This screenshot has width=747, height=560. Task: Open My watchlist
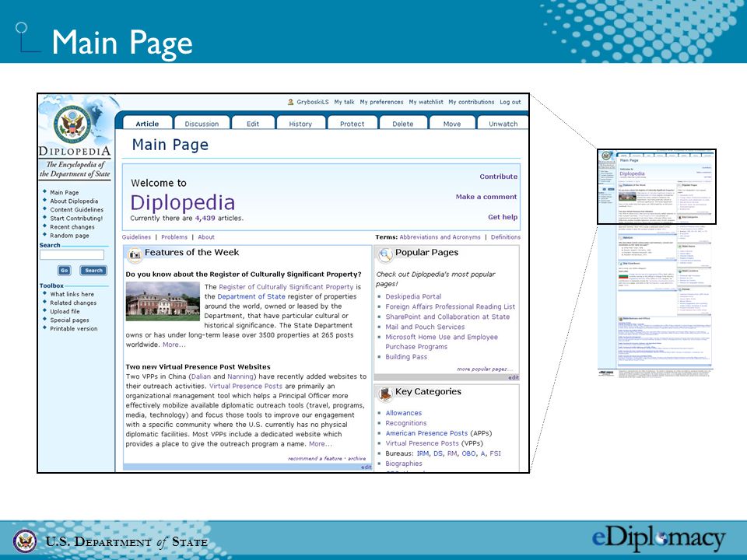coord(426,102)
